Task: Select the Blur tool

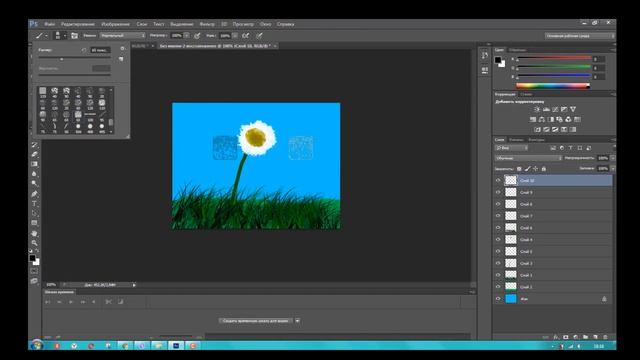Action: 34,174
